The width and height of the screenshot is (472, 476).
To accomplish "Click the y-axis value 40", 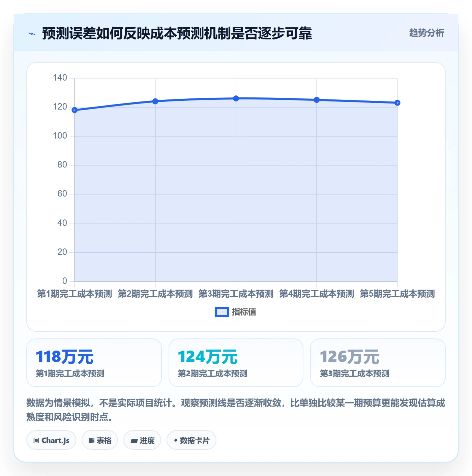I will pyautogui.click(x=62, y=223).
